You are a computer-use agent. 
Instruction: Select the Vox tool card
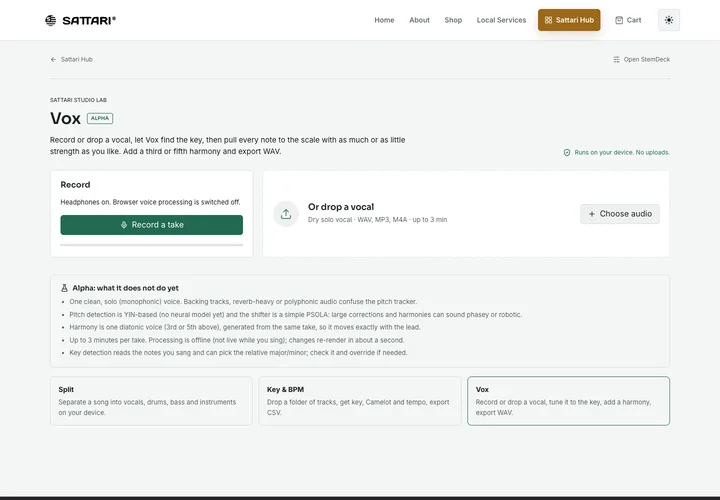pos(568,401)
